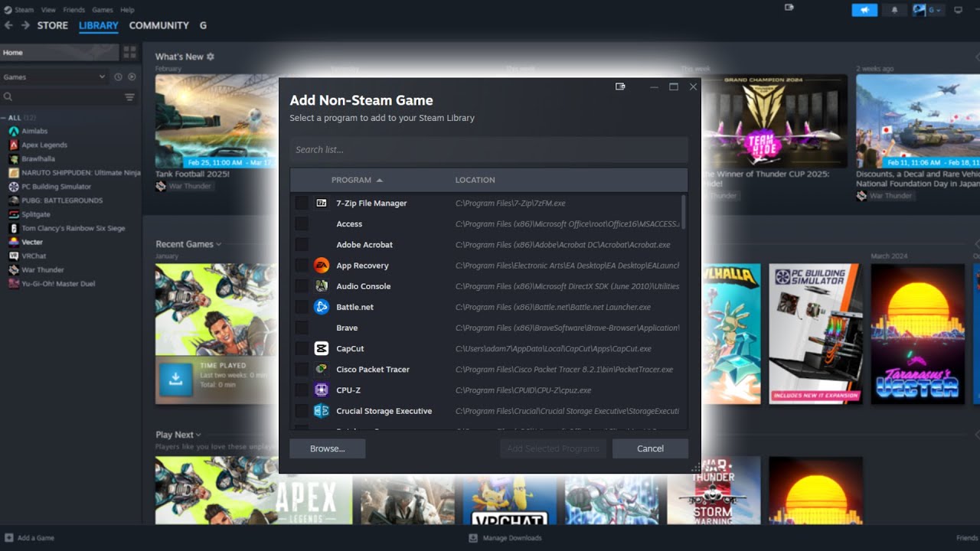Image resolution: width=980 pixels, height=551 pixels.
Task: Click the program list scrollbar
Action: point(684,211)
